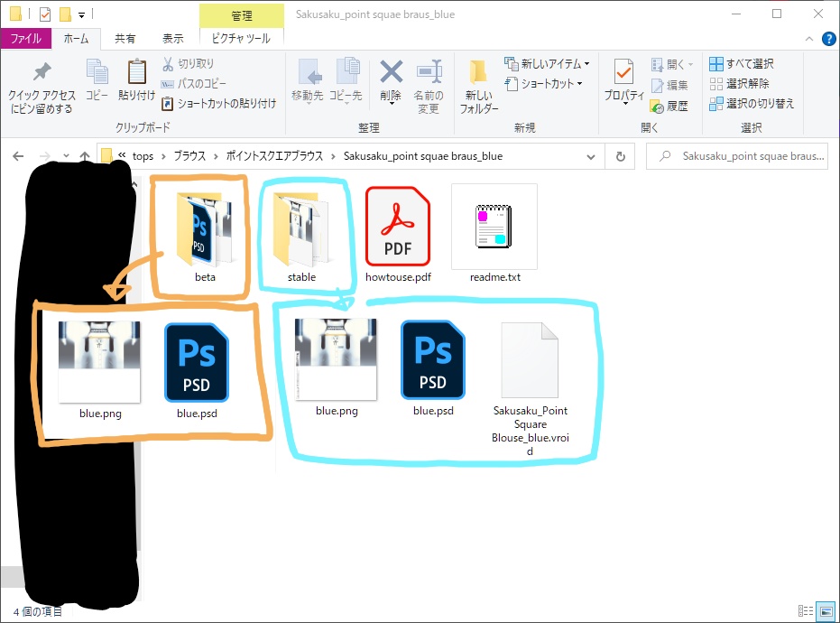840x623 pixels.
Task: Switch to large icons view in status bar
Action: point(826,610)
